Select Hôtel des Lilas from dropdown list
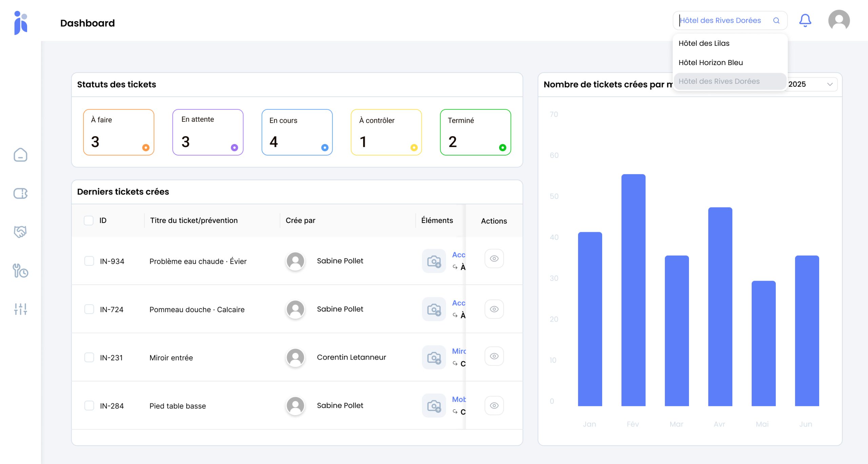The height and width of the screenshot is (464, 868). (704, 43)
